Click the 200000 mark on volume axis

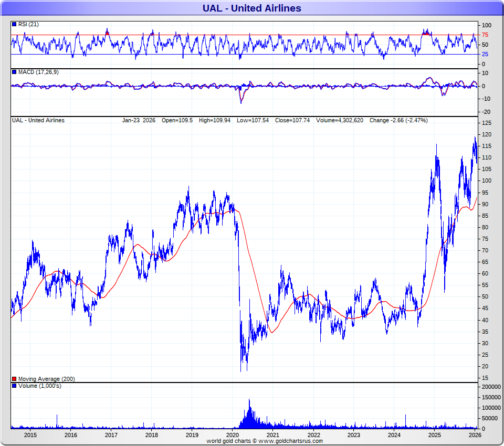pyautogui.click(x=491, y=386)
